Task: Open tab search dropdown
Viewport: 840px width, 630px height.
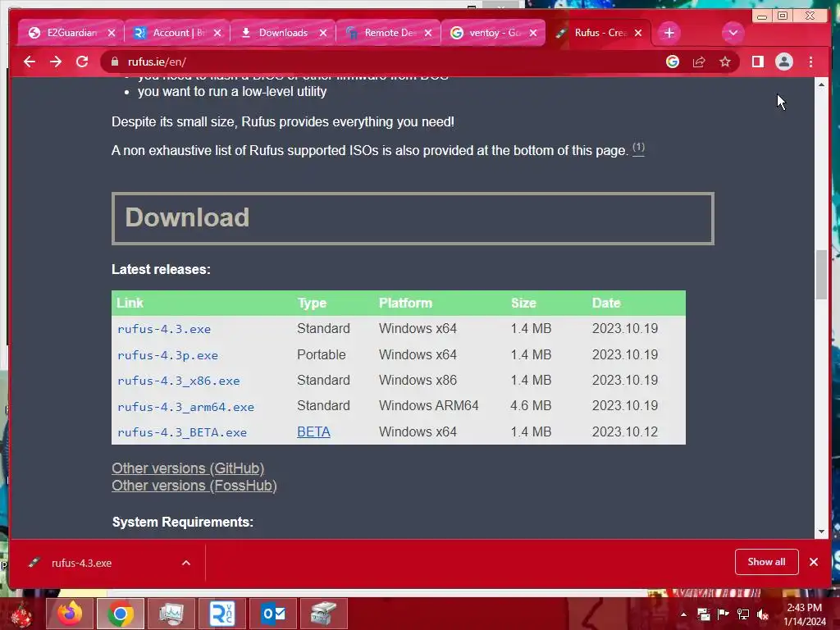Action: (x=733, y=33)
